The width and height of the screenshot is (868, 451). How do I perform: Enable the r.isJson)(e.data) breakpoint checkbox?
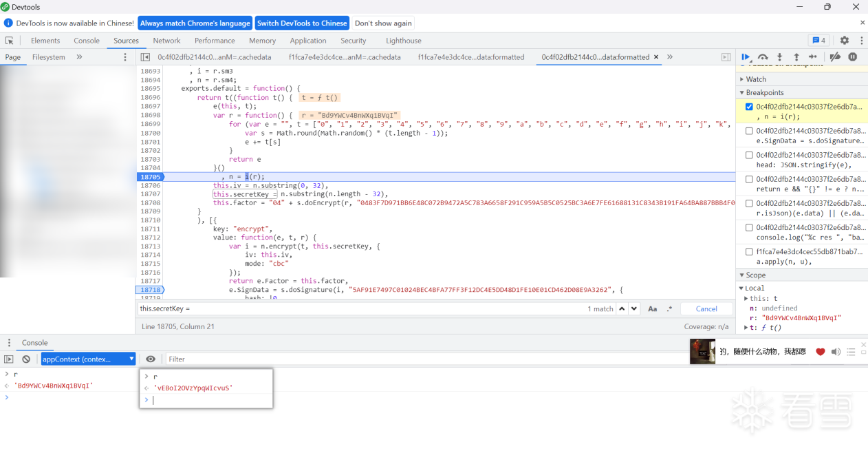(749, 203)
